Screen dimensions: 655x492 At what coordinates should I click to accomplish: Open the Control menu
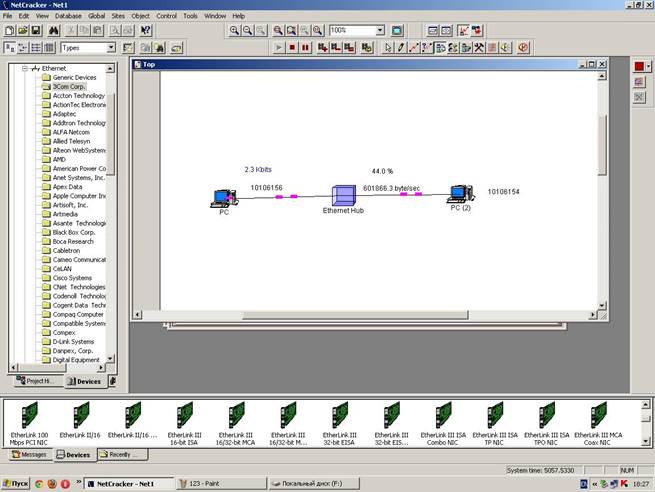click(x=167, y=16)
